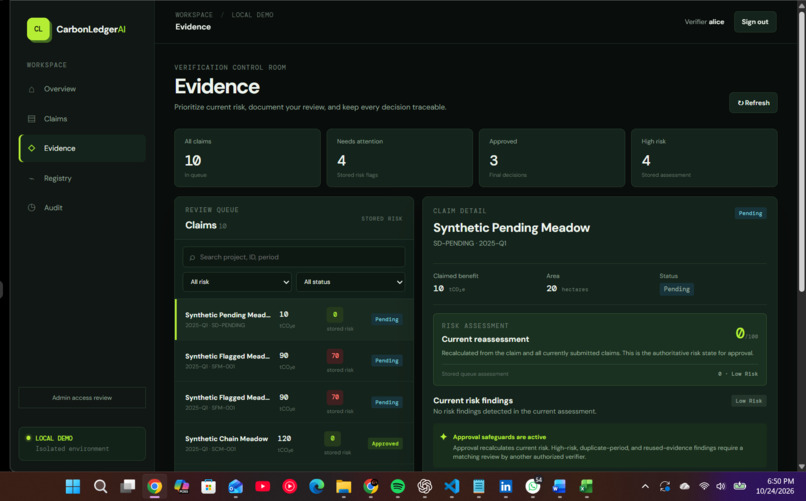Open Microsoft Store from taskbar
806x501 pixels.
pos(208,486)
